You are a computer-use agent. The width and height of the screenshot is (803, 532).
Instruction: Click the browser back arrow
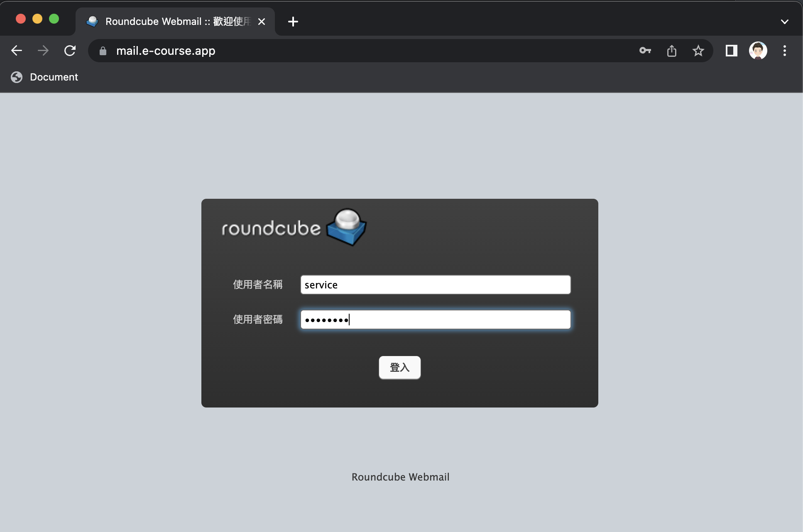[x=17, y=51]
